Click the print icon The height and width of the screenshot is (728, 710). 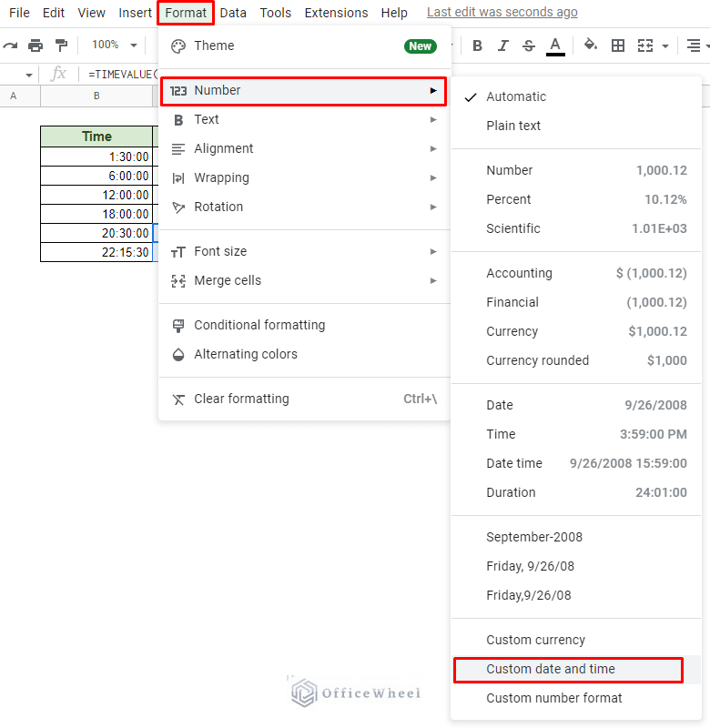[35, 45]
